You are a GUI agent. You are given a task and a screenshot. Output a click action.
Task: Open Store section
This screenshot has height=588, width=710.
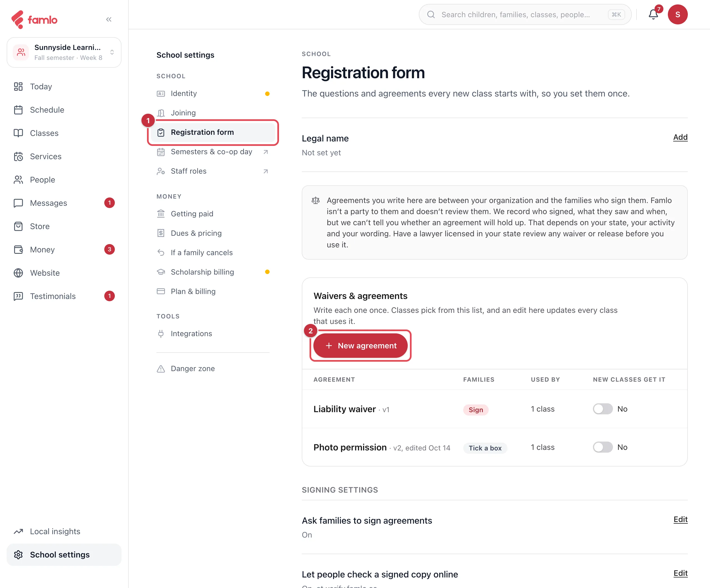tap(64, 226)
